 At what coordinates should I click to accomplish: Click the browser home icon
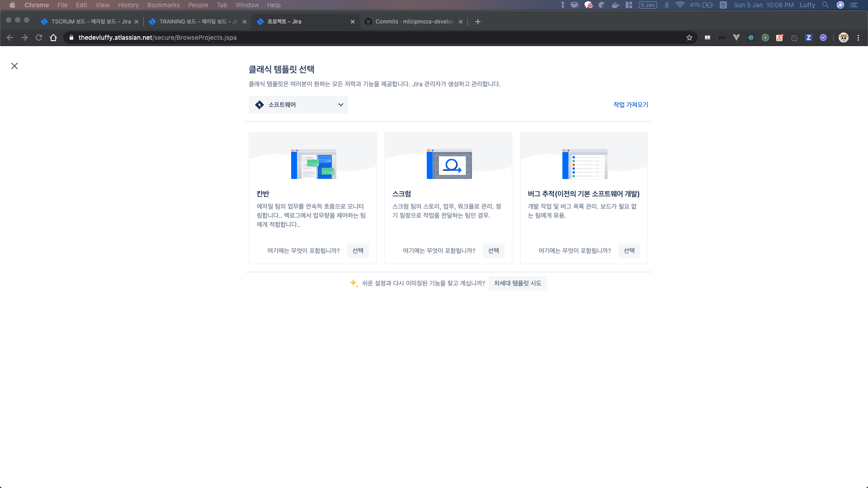(x=53, y=38)
